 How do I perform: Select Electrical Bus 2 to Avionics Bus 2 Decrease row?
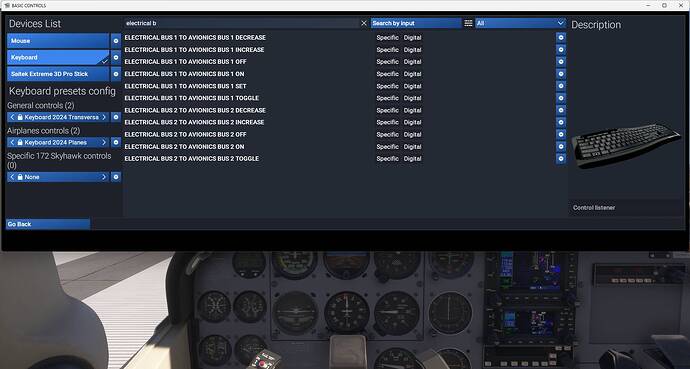(x=345, y=110)
